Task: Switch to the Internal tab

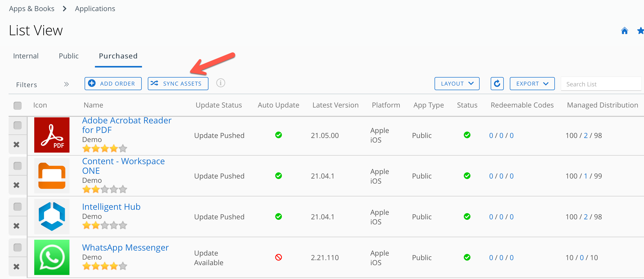Action: pos(26,56)
